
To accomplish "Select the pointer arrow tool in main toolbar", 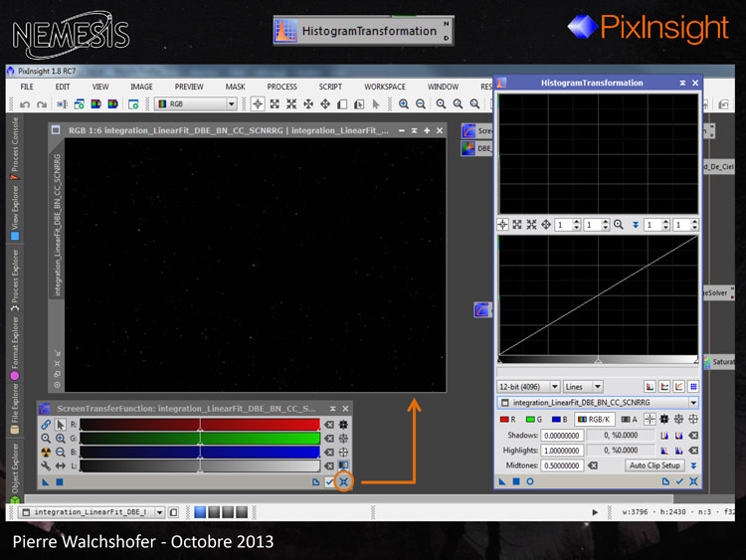I will [x=375, y=104].
